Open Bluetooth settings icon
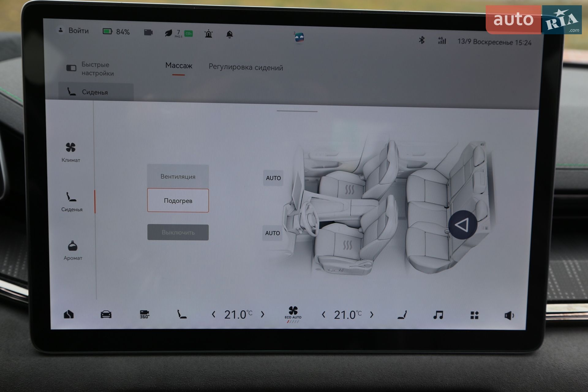The height and width of the screenshot is (392, 588). pos(422,40)
